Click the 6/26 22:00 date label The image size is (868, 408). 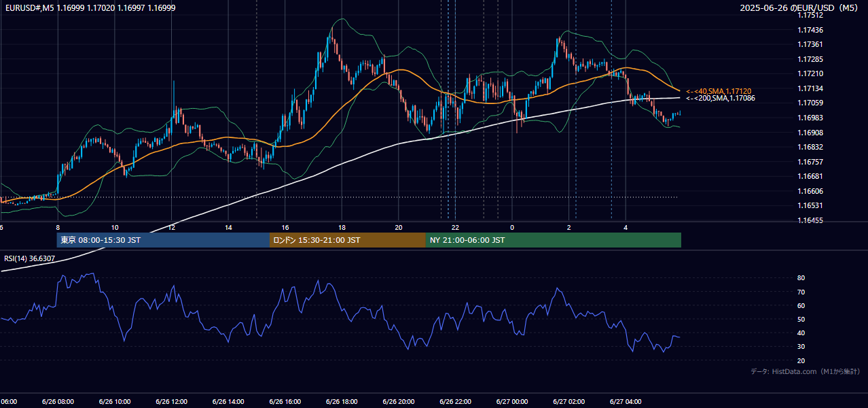(456, 402)
